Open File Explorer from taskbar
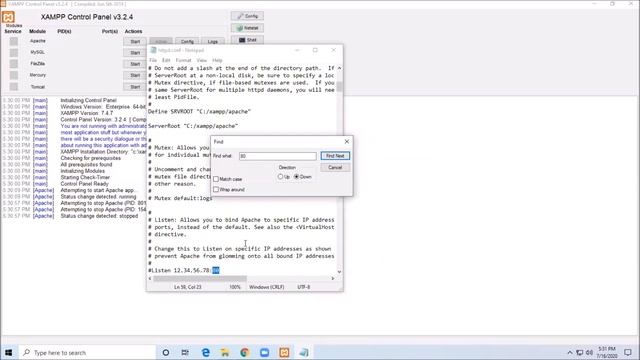 tap(225, 352)
